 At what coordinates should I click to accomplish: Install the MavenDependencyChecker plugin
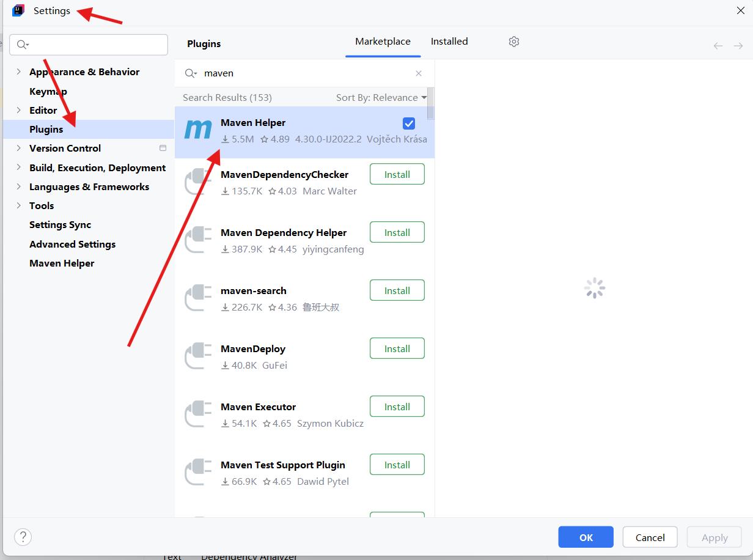pos(397,174)
